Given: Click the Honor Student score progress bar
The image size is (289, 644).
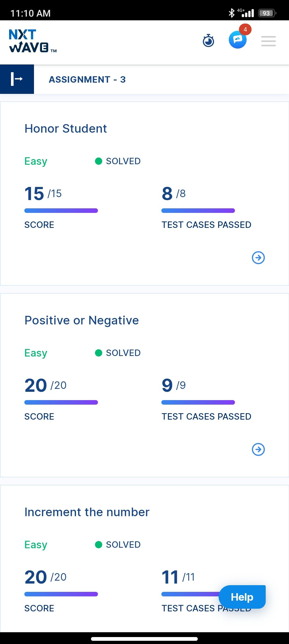Looking at the screenshot, I should click(61, 211).
